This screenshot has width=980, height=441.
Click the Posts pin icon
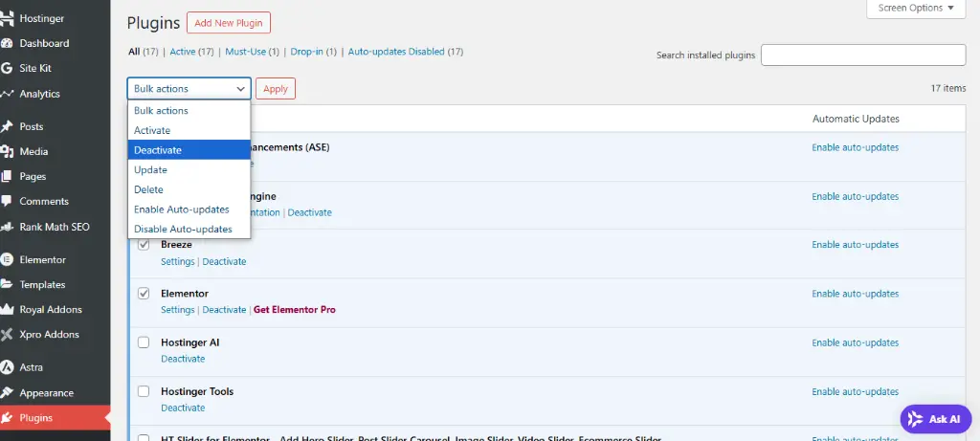(7, 126)
